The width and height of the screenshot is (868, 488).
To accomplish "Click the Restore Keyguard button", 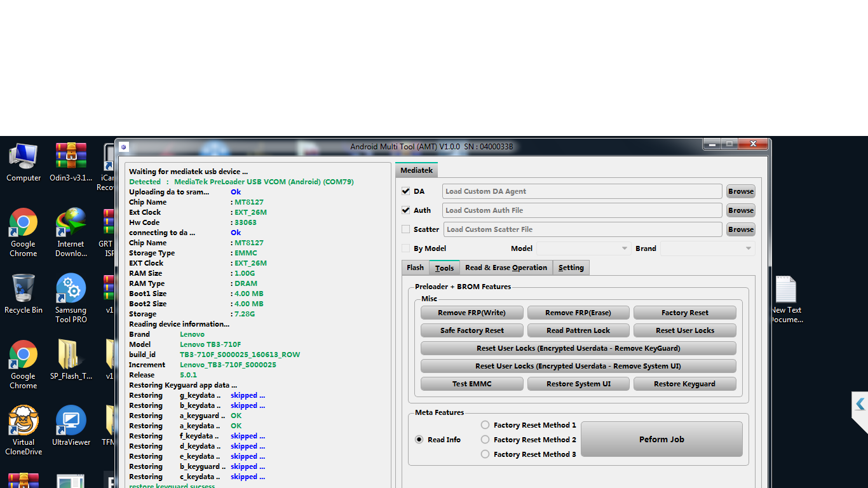I will pyautogui.click(x=685, y=384).
